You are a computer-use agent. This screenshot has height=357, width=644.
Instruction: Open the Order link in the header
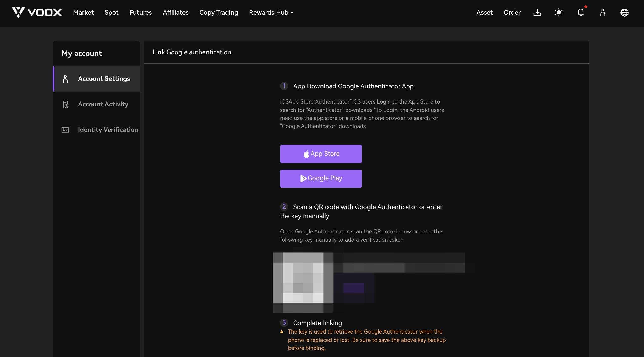[x=512, y=12]
